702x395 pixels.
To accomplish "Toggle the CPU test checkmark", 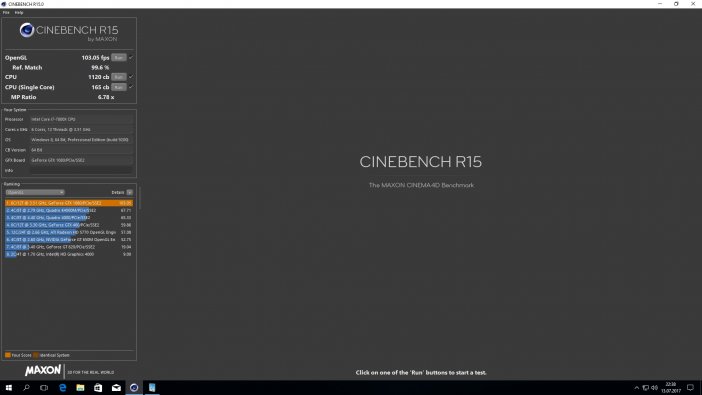I will click(131, 77).
